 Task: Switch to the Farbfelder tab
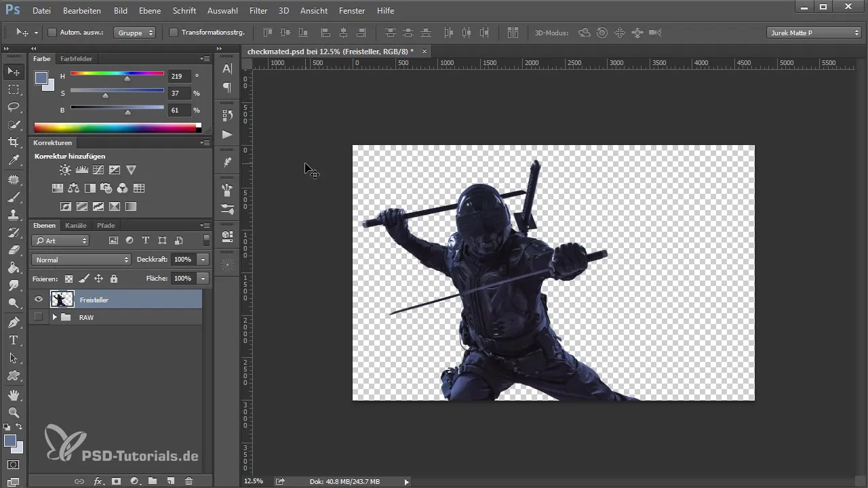[76, 59]
